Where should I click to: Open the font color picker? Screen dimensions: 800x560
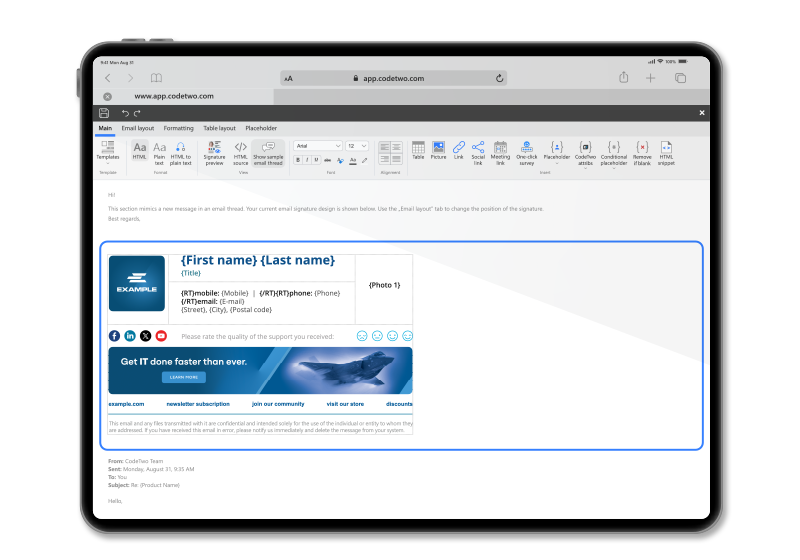(353, 160)
